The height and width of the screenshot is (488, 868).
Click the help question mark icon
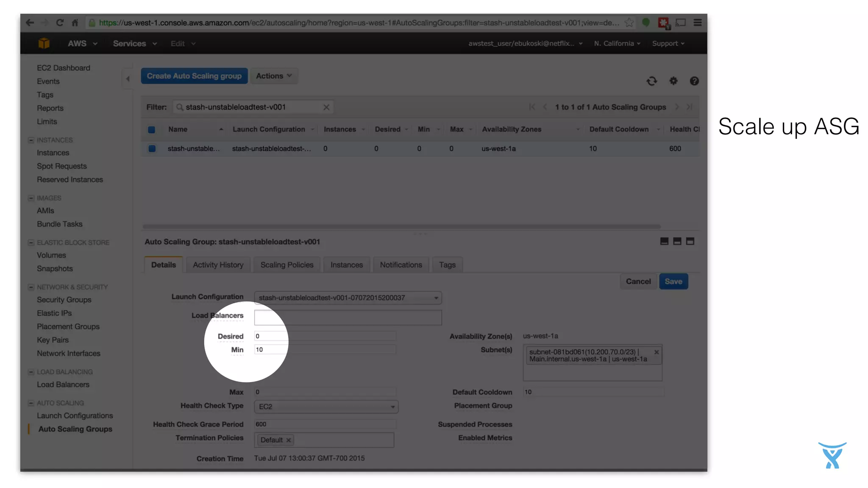pyautogui.click(x=694, y=81)
